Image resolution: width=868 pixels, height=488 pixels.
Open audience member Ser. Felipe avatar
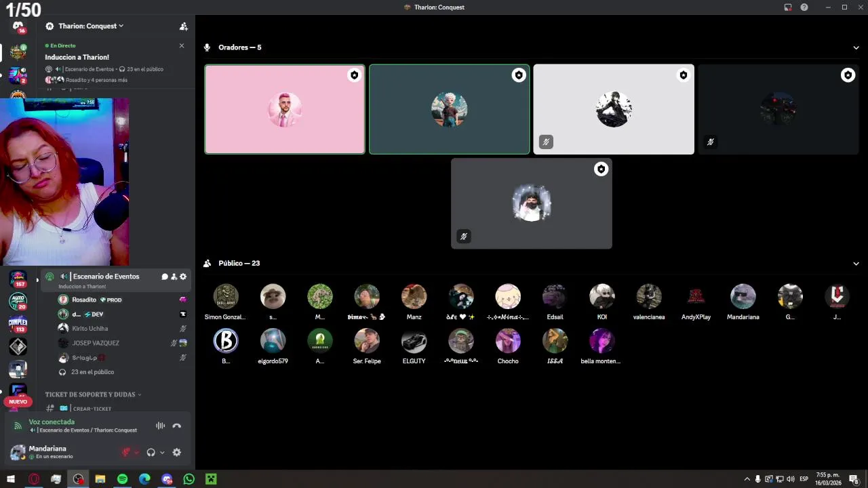click(x=367, y=341)
